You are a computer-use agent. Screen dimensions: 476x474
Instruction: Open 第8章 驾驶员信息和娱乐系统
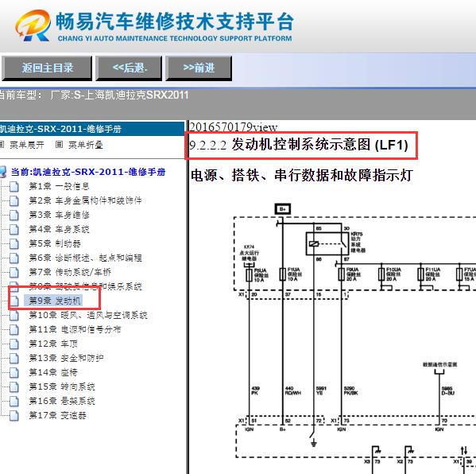click(x=85, y=286)
